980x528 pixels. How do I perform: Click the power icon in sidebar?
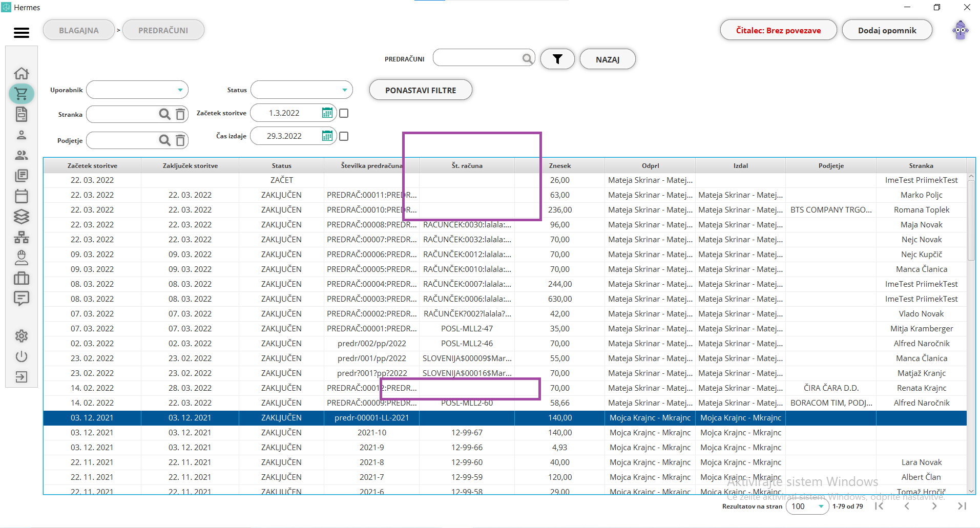click(22, 356)
